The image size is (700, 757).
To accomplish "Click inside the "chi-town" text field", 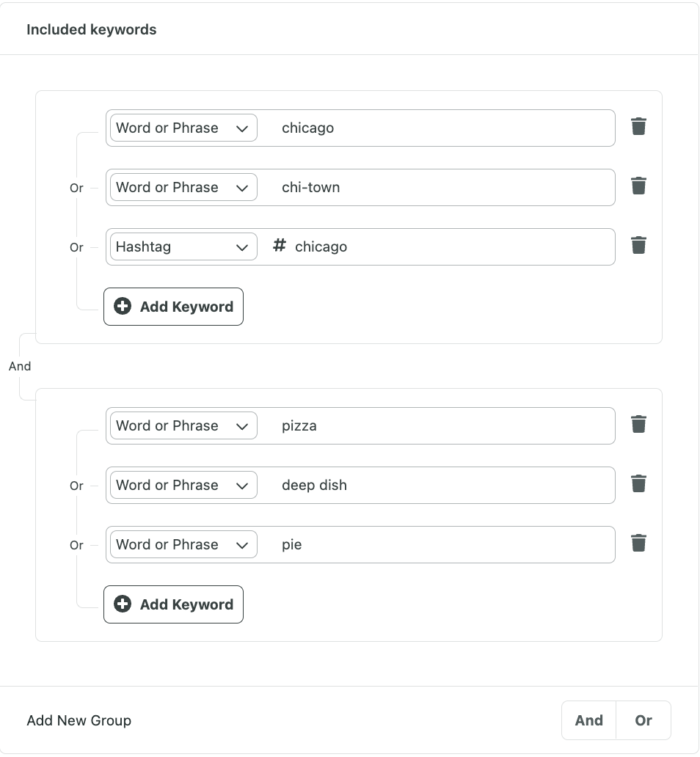I will pos(440,187).
